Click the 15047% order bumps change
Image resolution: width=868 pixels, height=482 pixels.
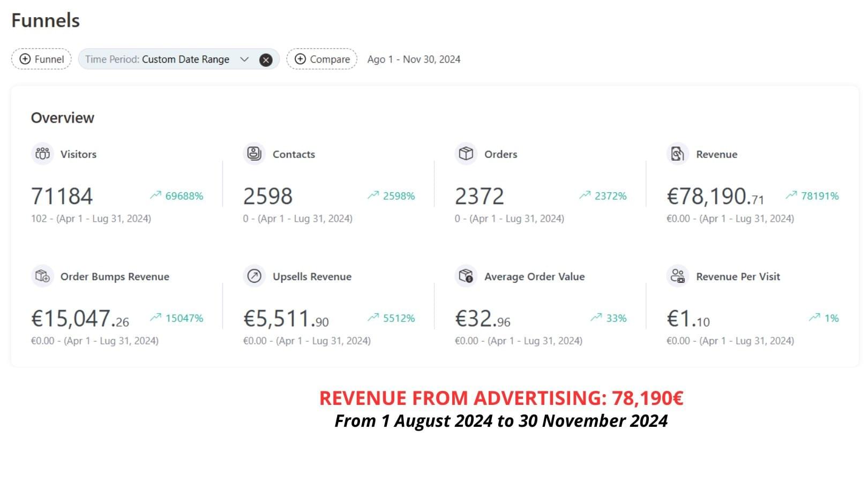[184, 318]
